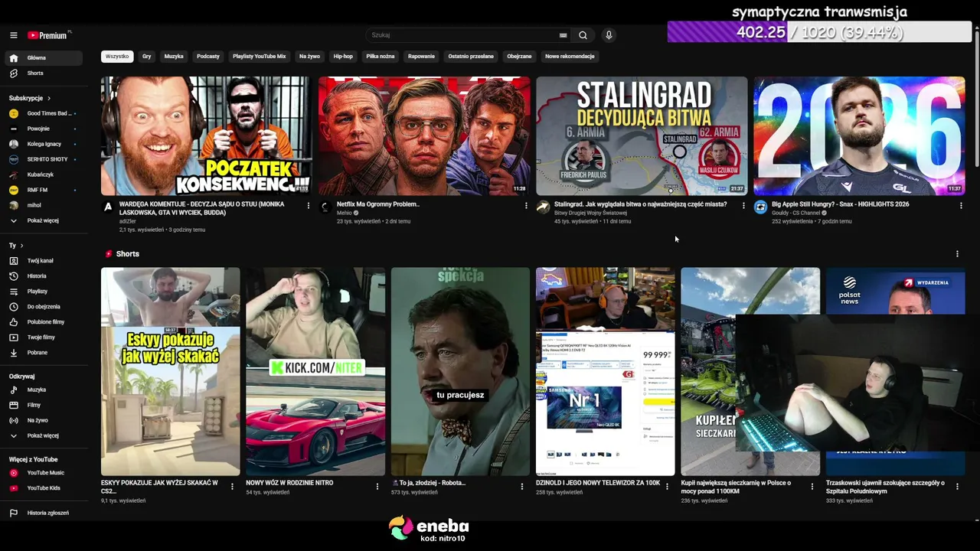The width and height of the screenshot is (980, 551).
Task: Play the Stalingrad Decydująca Bitwa thumbnail
Action: (642, 136)
